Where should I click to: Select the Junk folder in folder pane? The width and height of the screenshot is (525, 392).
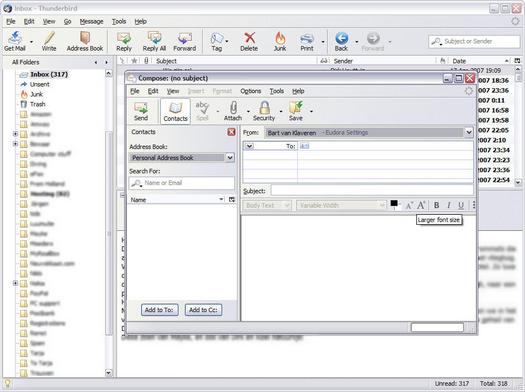coord(36,94)
